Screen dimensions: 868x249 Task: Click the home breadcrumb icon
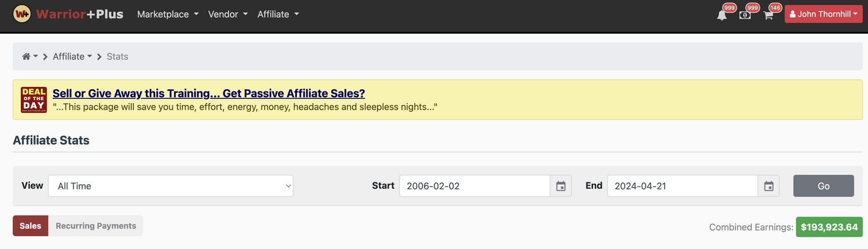[x=26, y=57]
